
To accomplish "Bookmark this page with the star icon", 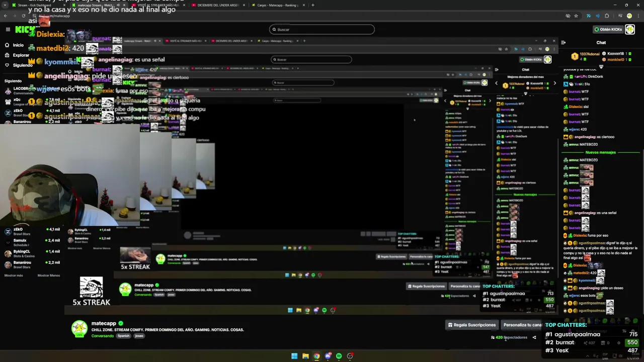I will click(x=576, y=16).
